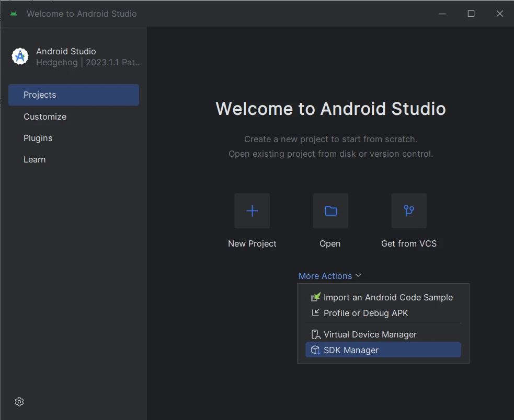The height and width of the screenshot is (420, 514).
Task: Open settings gear in bottom-left corner
Action: pyautogui.click(x=19, y=402)
